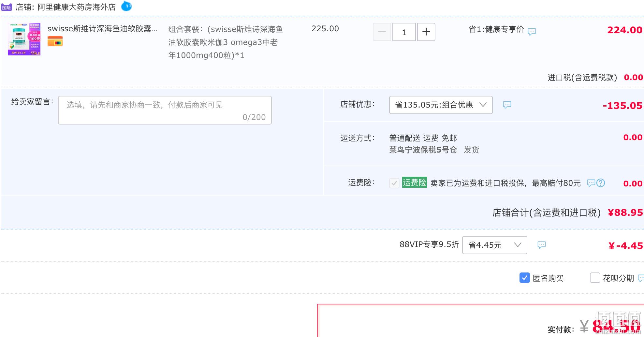Click the 88VIP专享9.5折 label
644x337 pixels.
tap(429, 244)
